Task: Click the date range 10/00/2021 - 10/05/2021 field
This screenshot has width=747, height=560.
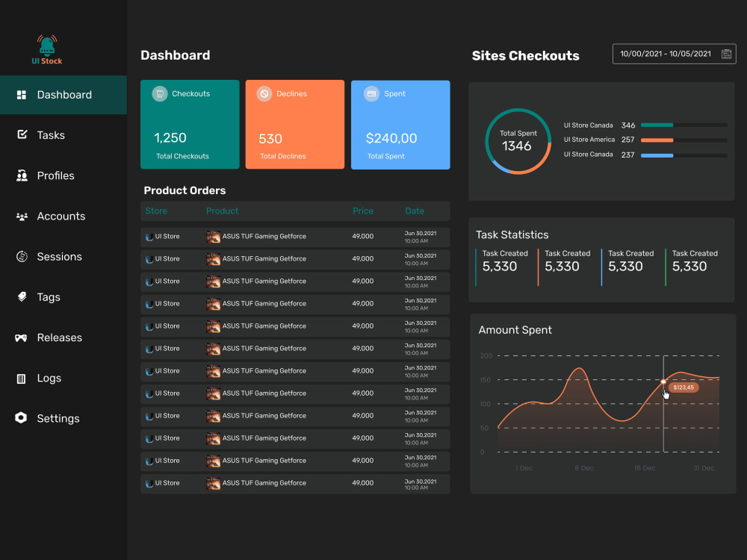Action: pyautogui.click(x=674, y=54)
